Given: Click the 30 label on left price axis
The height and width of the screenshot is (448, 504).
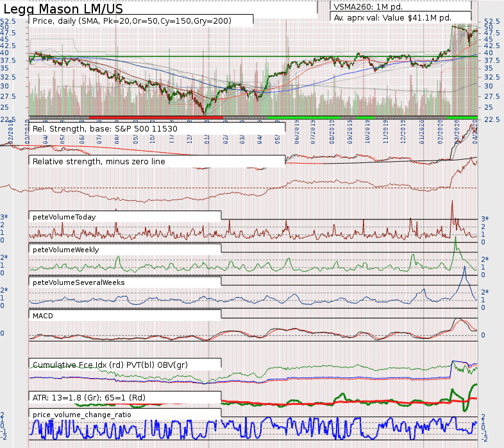Looking at the screenshot, I should pyautogui.click(x=4, y=86).
